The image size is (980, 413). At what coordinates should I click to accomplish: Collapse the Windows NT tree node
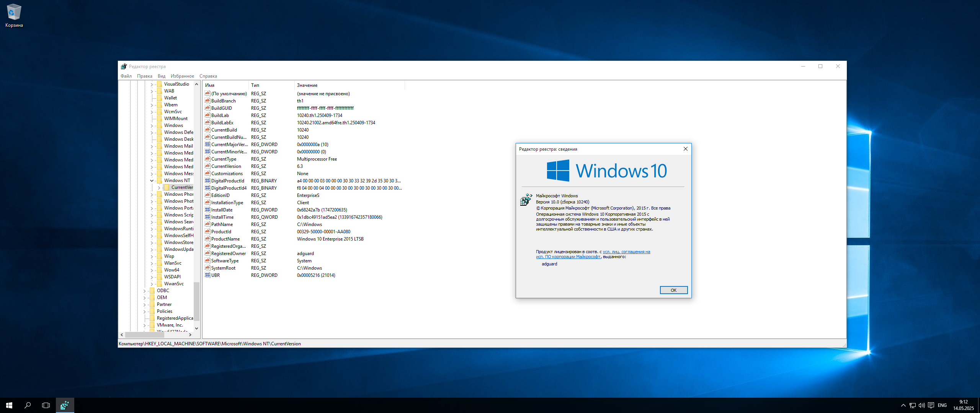[x=152, y=180]
